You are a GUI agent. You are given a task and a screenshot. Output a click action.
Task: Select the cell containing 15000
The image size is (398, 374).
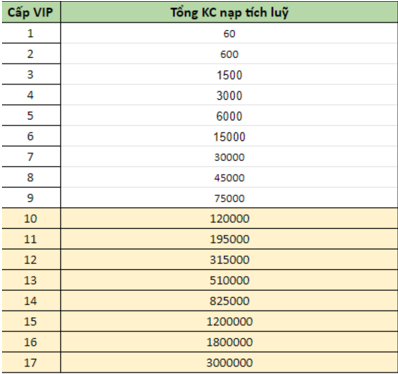(x=229, y=136)
